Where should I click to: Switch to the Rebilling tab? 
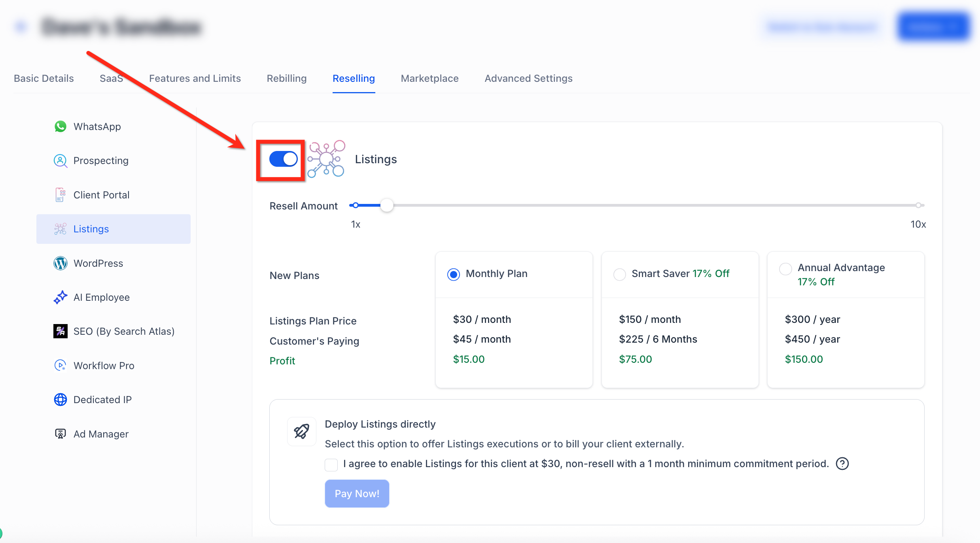tap(286, 78)
